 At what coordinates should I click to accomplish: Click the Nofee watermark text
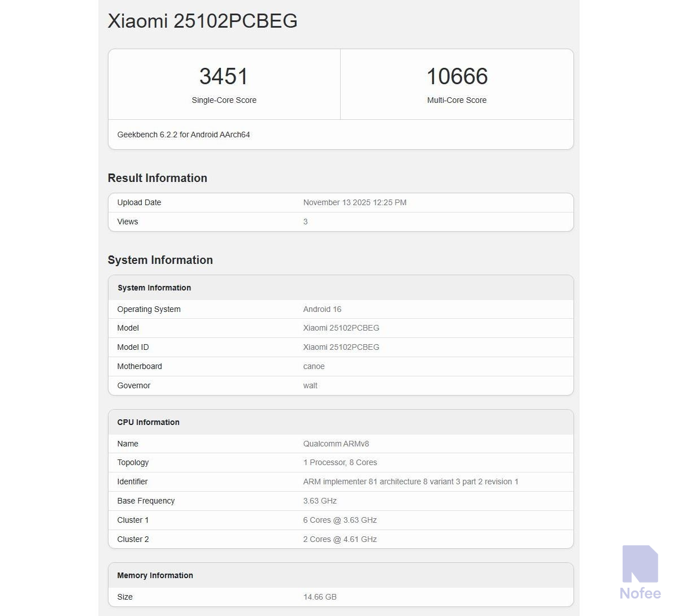pyautogui.click(x=640, y=593)
